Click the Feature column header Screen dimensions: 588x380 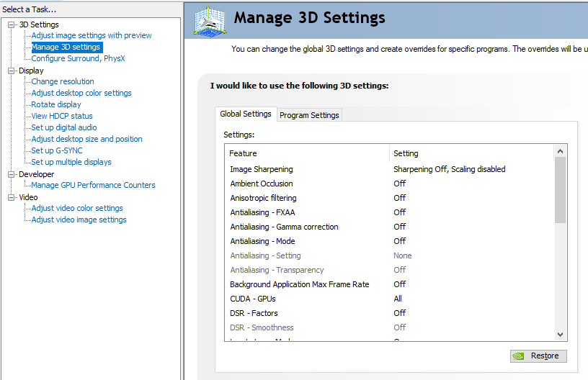(308, 153)
